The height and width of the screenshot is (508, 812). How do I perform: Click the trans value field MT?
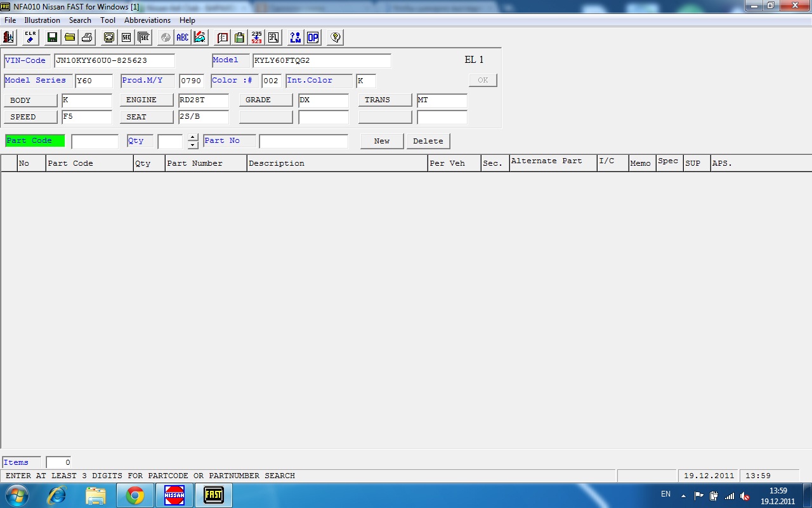point(442,100)
